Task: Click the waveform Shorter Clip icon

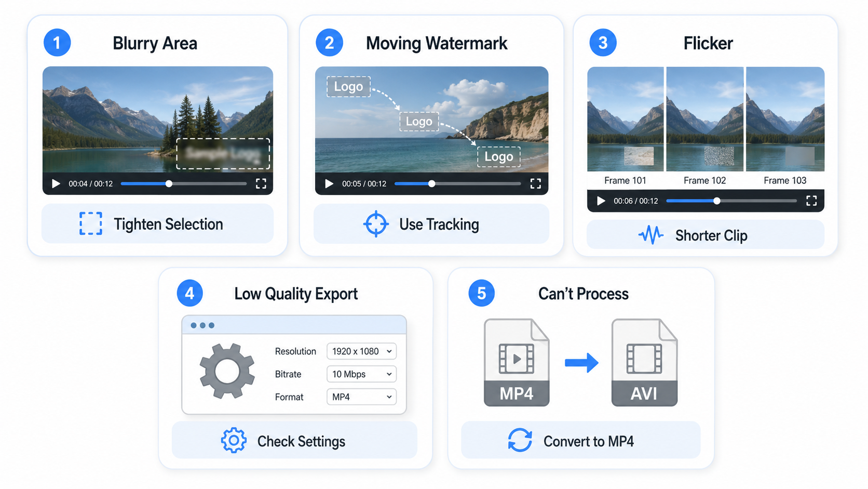Action: 651,235
